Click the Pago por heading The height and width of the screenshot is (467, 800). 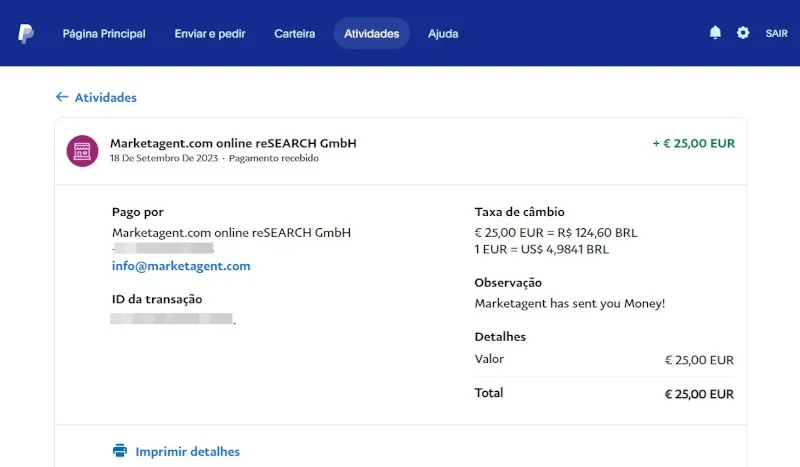(x=138, y=212)
